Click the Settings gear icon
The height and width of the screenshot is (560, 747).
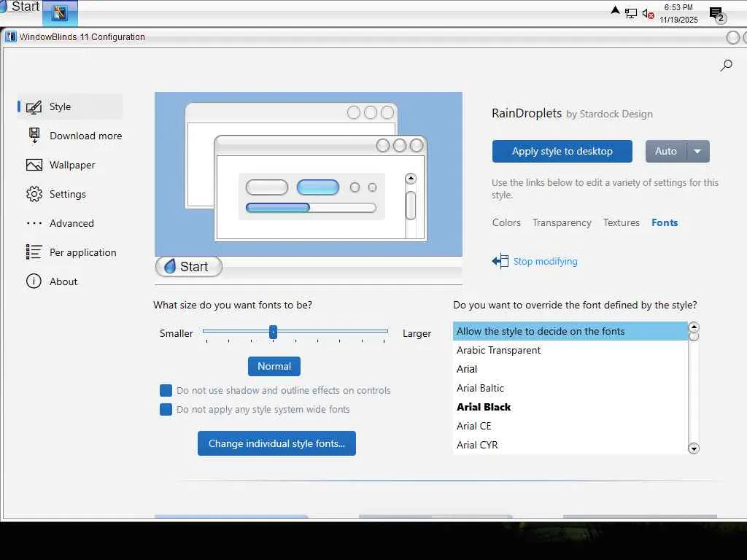(34, 194)
